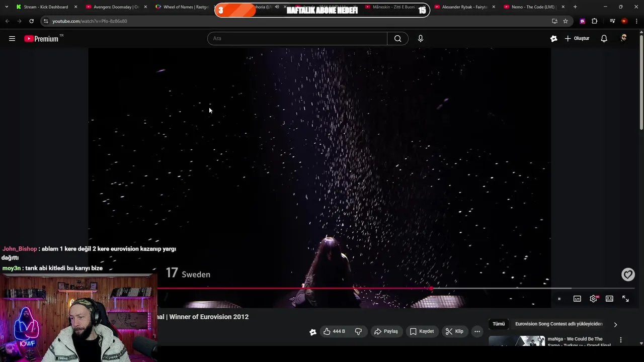This screenshot has height=362, width=644.
Task: Close the Nemo - The Code tab
Action: (563, 7)
